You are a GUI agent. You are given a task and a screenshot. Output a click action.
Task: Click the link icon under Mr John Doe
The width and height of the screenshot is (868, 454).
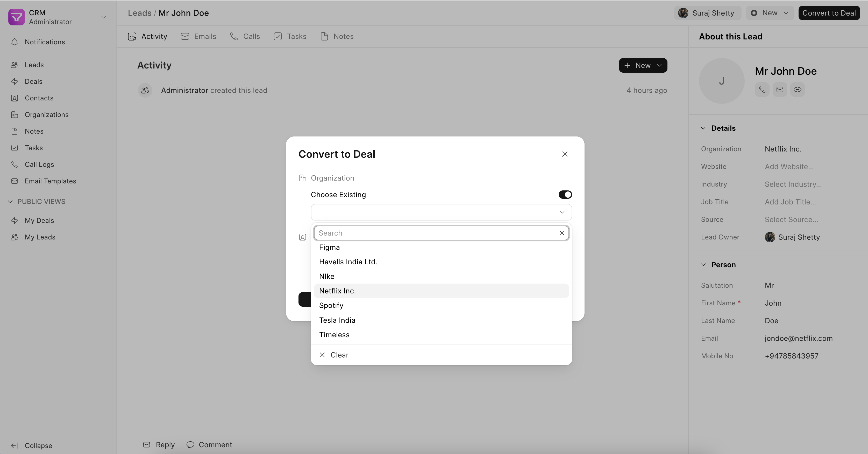click(797, 90)
